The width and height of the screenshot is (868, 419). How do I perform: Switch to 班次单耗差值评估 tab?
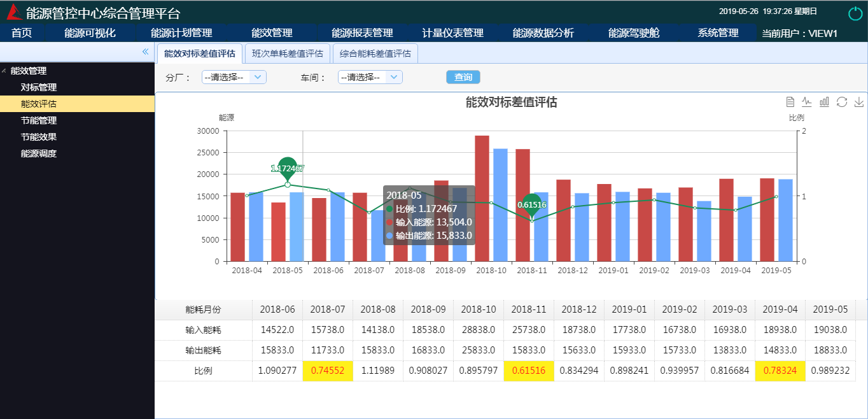[288, 53]
